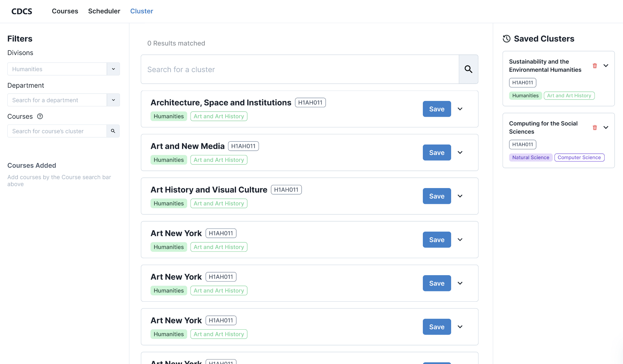Open the Department dropdown arrow
Viewport: 623px width, 364px height.
click(113, 100)
